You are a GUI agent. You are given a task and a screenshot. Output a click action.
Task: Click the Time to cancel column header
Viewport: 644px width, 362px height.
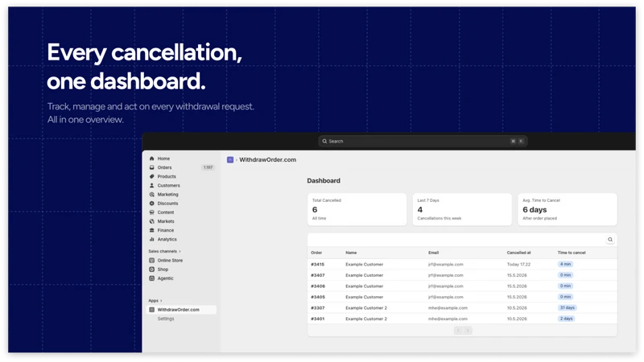click(572, 253)
